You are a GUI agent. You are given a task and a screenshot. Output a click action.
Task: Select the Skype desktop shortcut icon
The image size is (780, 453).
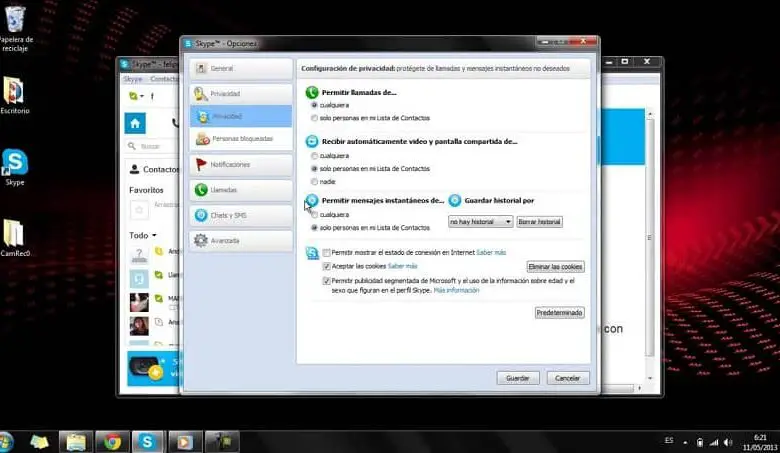click(15, 167)
